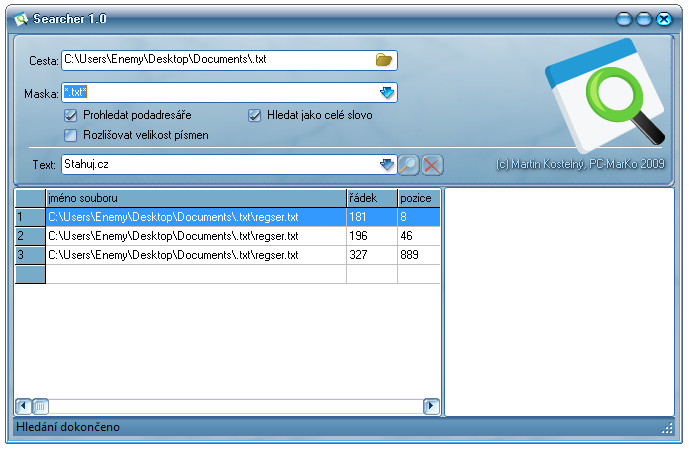Click the Searcher app icon in title bar

pos(21,19)
